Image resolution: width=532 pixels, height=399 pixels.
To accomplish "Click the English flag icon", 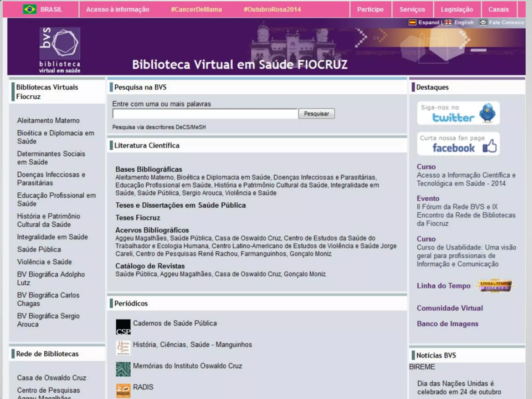I will [x=448, y=23].
